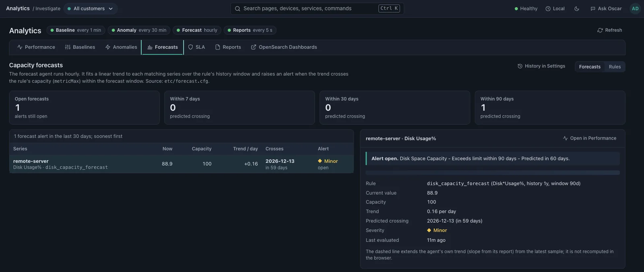Click the forecast timeline progress bar
The height and width of the screenshot is (272, 644).
493,173
